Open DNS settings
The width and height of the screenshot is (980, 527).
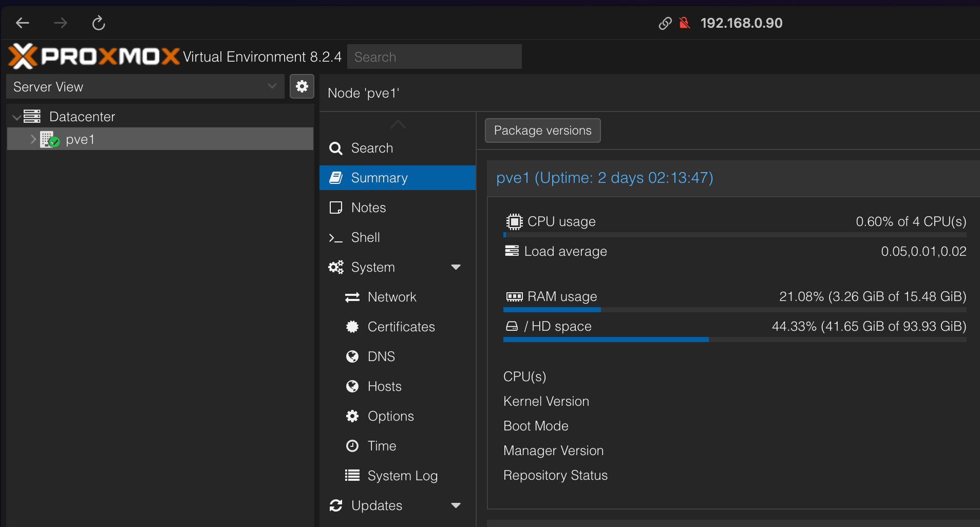coord(398,356)
